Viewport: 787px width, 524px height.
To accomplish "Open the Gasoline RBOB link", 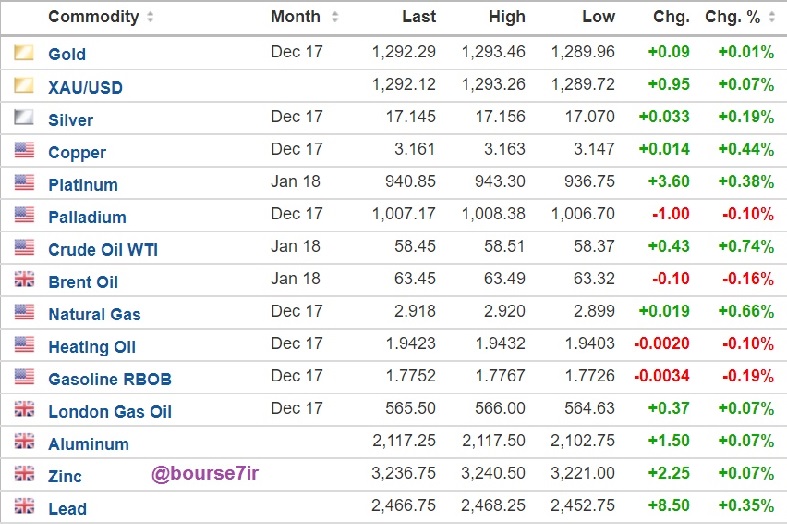I will (110, 379).
